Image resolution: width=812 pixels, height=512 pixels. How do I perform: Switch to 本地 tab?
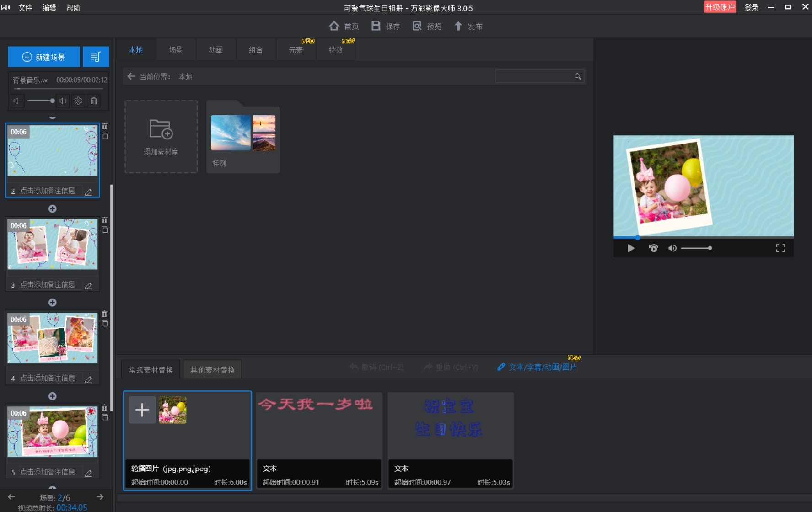[136, 50]
